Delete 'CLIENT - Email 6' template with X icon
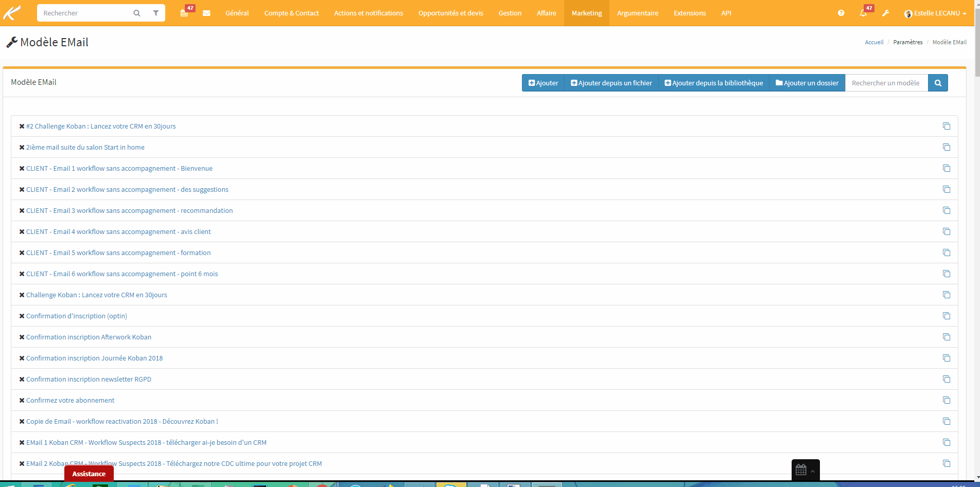 [x=22, y=274]
